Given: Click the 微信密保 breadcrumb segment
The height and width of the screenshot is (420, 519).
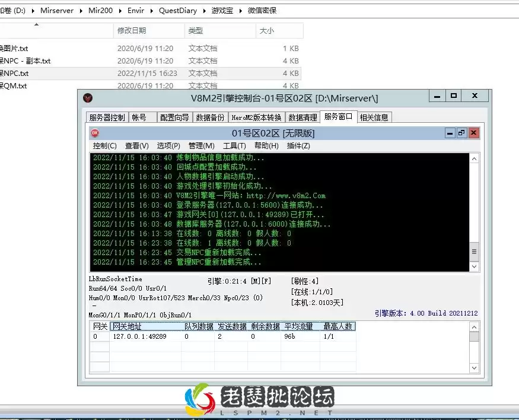Looking at the screenshot, I should point(262,11).
